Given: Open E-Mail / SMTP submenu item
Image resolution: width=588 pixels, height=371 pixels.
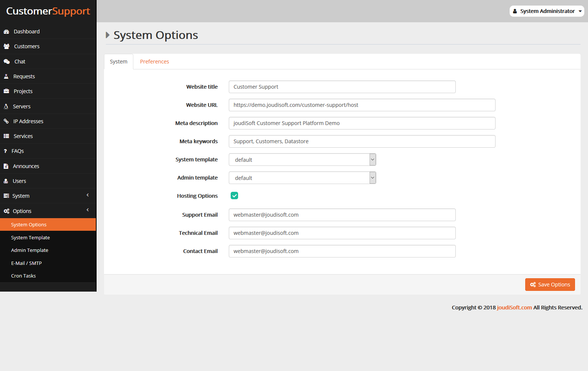Looking at the screenshot, I should (x=48, y=263).
